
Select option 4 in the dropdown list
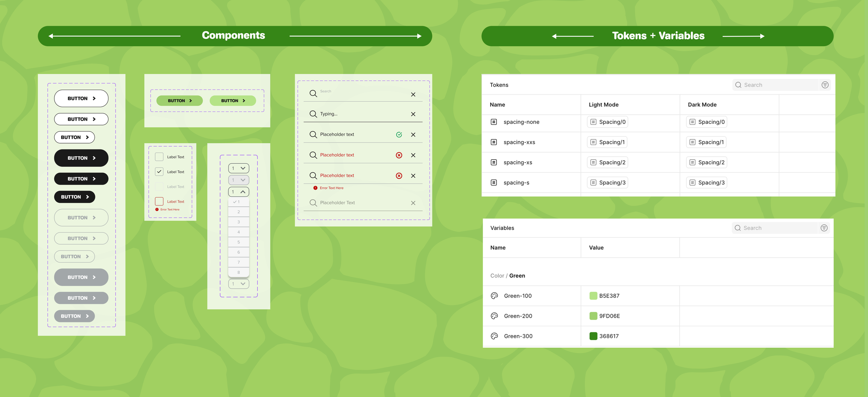(x=239, y=232)
